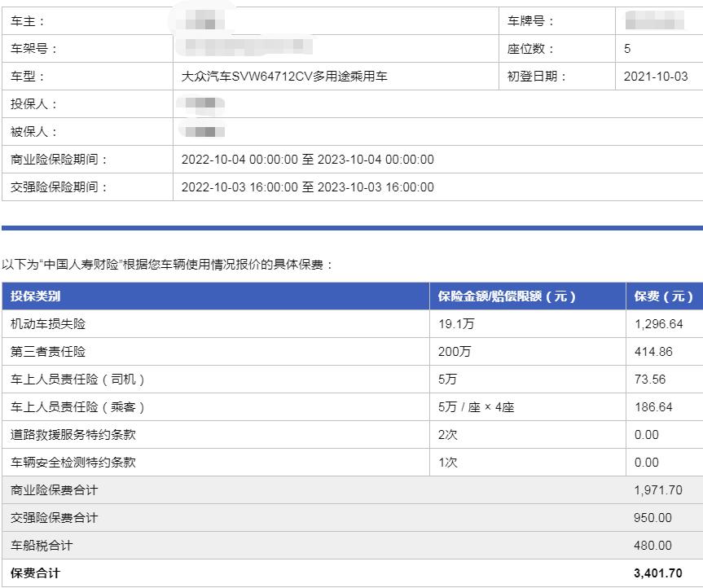Click the 座位数 label
Image resolution: width=703 pixels, height=588 pixels.
coord(530,48)
